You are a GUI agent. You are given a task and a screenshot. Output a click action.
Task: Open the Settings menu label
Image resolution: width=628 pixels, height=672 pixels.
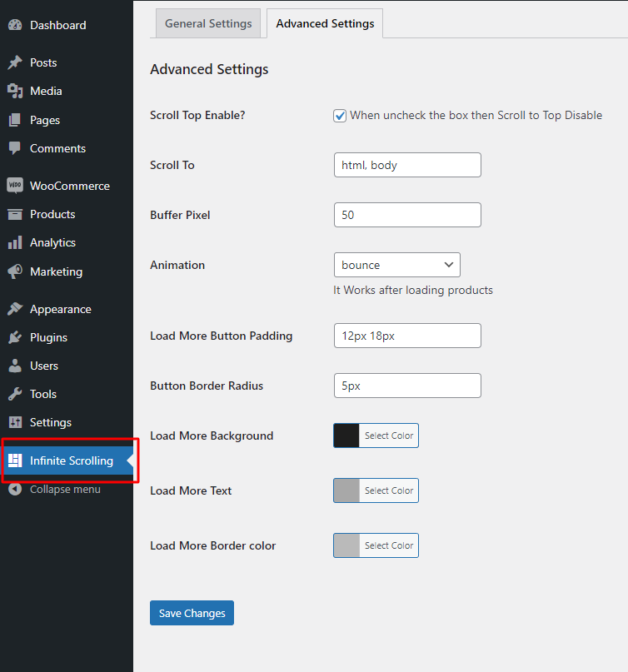[x=51, y=422]
